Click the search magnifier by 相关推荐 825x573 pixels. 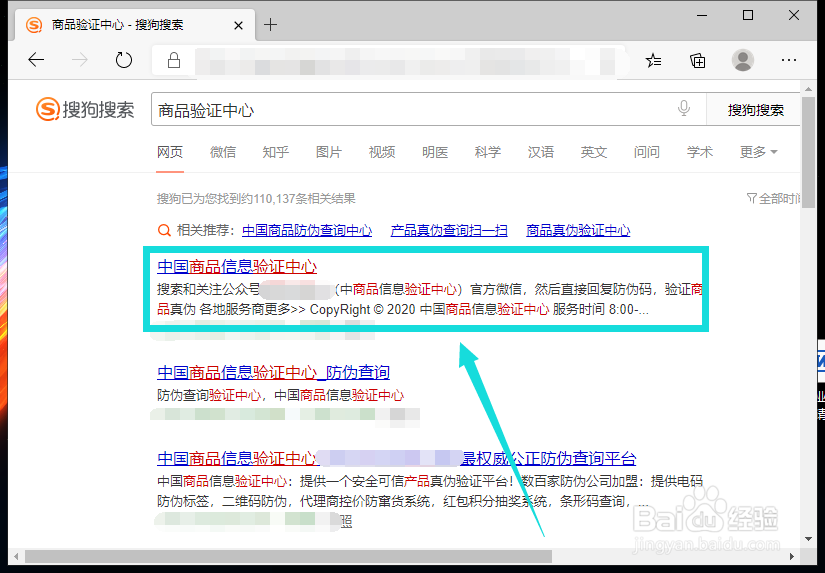164,230
